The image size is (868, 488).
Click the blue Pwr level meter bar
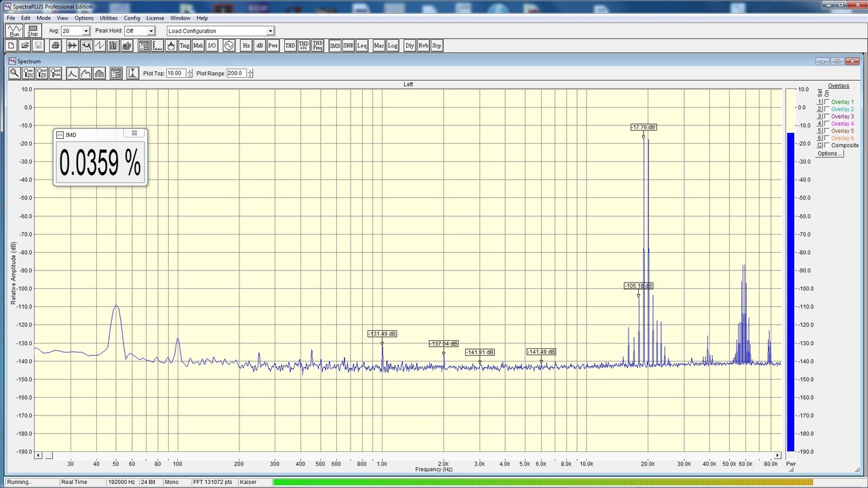790,292
